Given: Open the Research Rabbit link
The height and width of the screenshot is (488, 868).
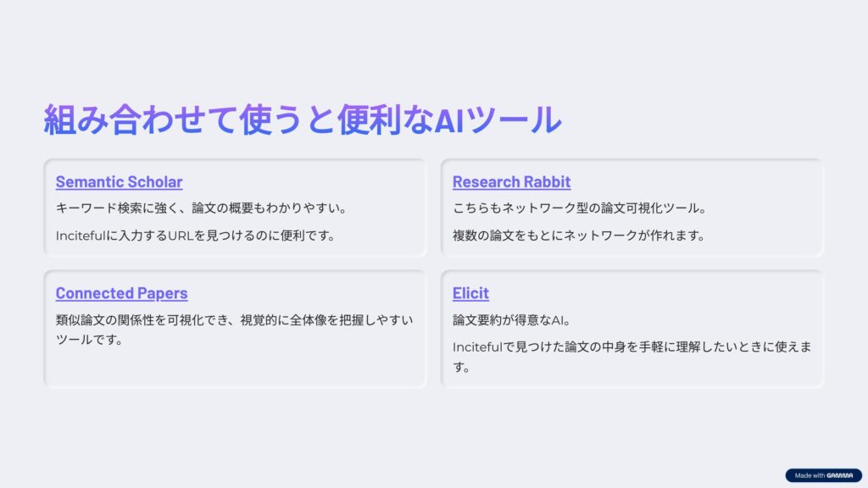Looking at the screenshot, I should (x=511, y=181).
